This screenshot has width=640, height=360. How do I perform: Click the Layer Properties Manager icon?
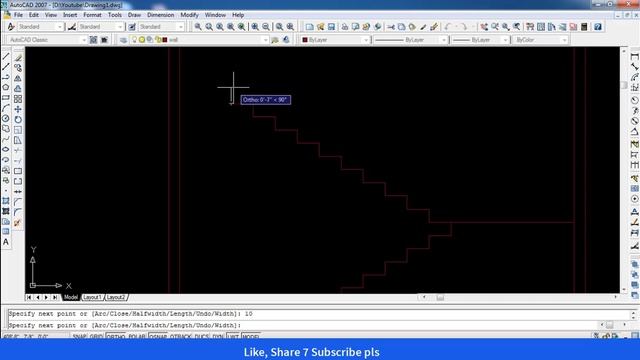pyautogui.click(x=123, y=40)
